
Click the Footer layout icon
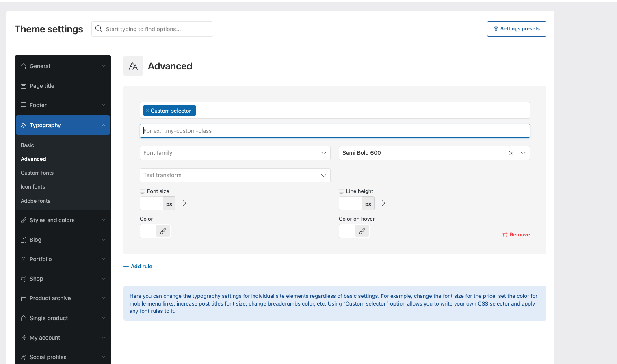pos(24,105)
